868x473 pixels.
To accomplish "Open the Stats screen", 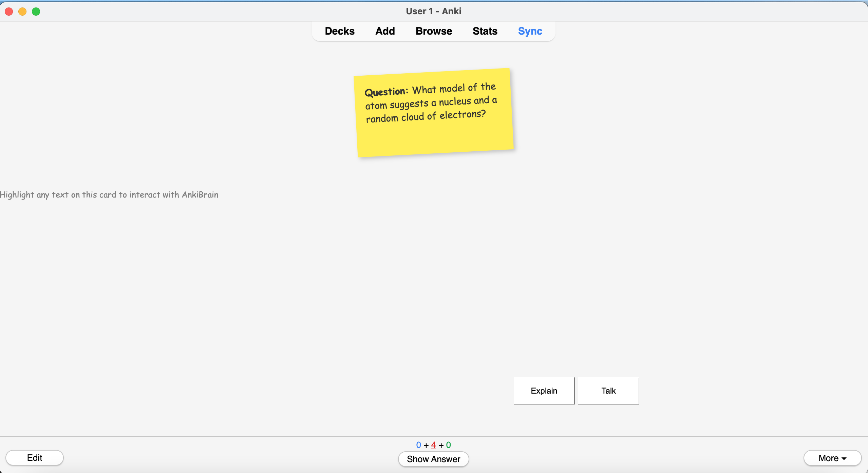I will (x=485, y=31).
